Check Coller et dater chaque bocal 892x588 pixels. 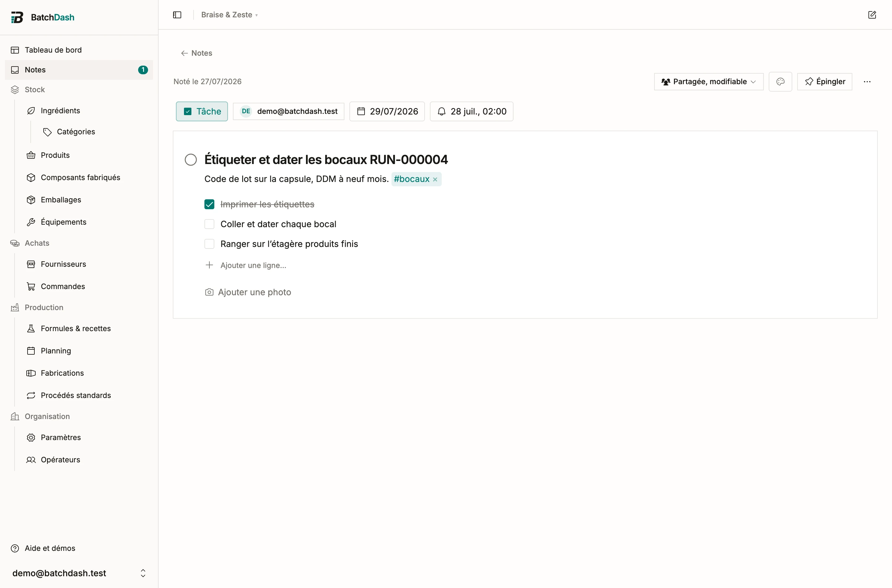[209, 224]
